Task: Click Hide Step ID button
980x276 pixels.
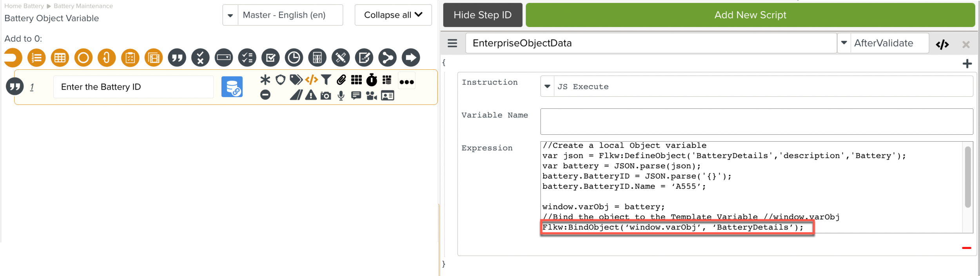Action: [482, 15]
